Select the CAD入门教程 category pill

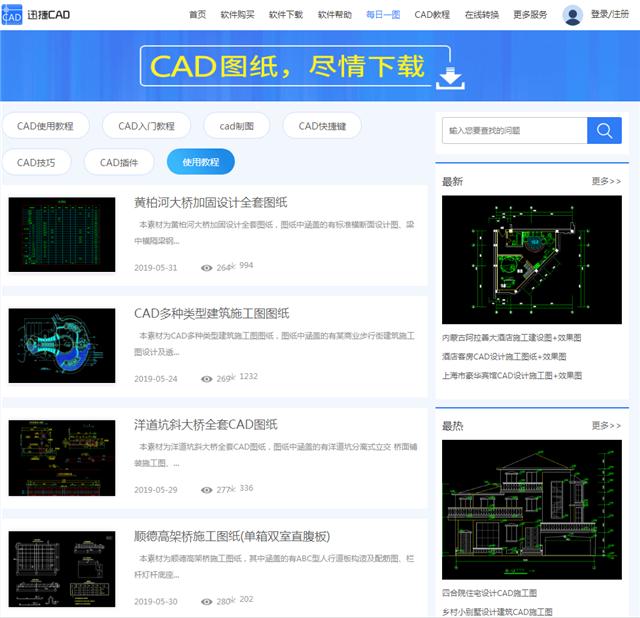[x=147, y=126]
